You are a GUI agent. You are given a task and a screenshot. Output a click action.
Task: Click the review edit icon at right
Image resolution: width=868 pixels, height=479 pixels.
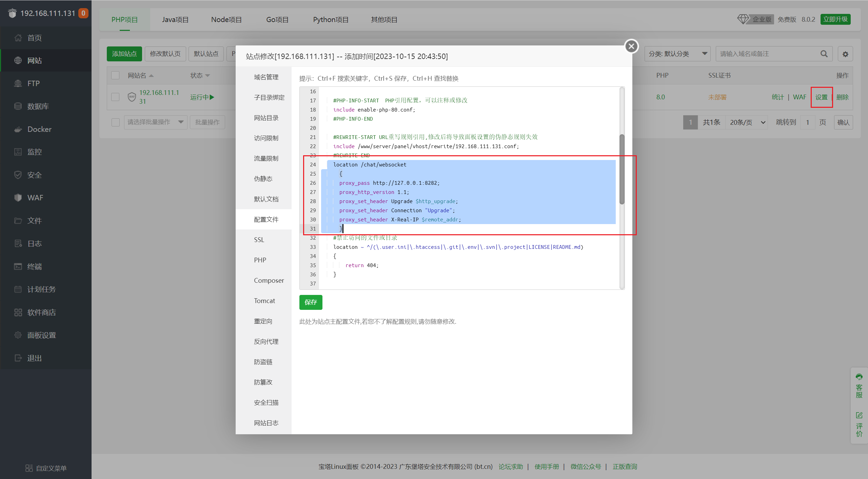(x=859, y=415)
